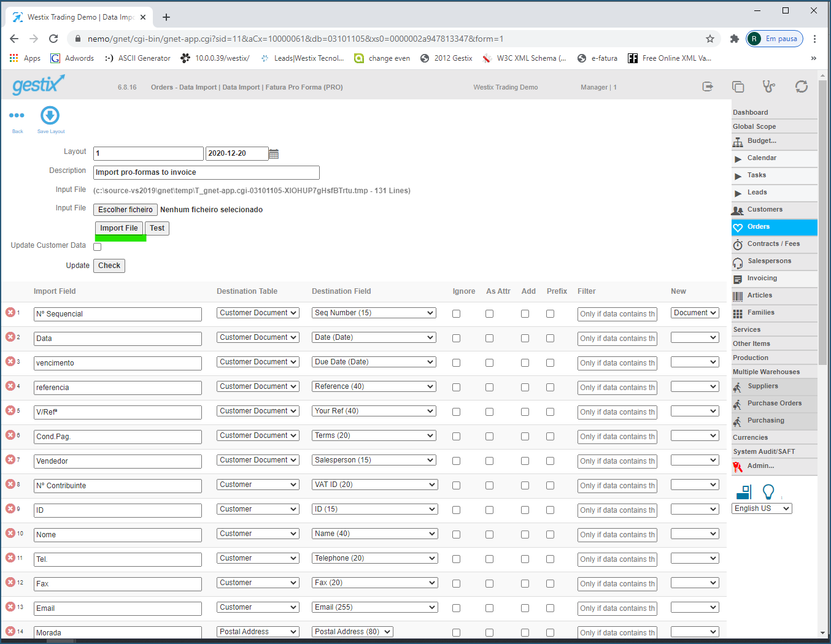Open Customers in sidebar menu
Screen dimensions: 831x644
(774, 210)
